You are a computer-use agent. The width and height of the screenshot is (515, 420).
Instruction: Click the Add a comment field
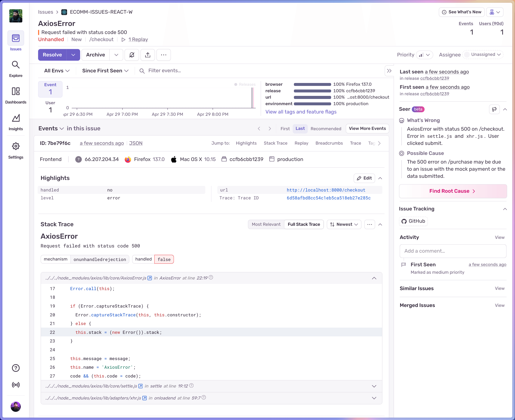[x=453, y=251]
